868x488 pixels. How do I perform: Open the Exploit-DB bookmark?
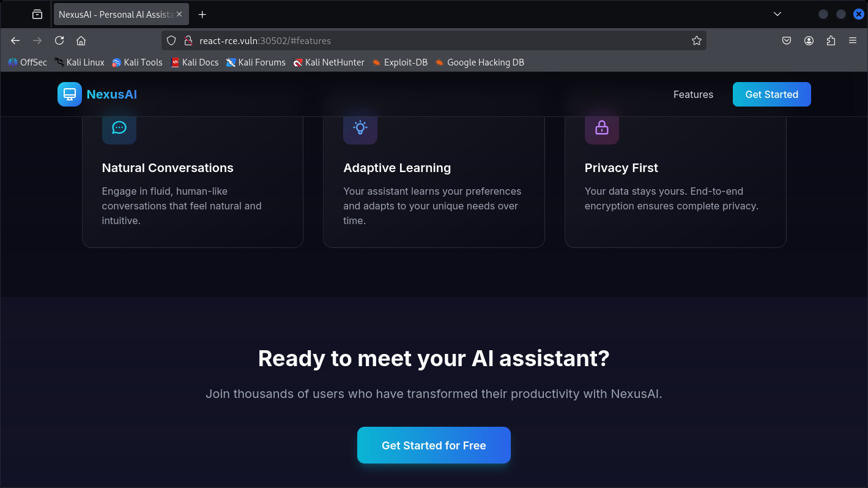399,62
